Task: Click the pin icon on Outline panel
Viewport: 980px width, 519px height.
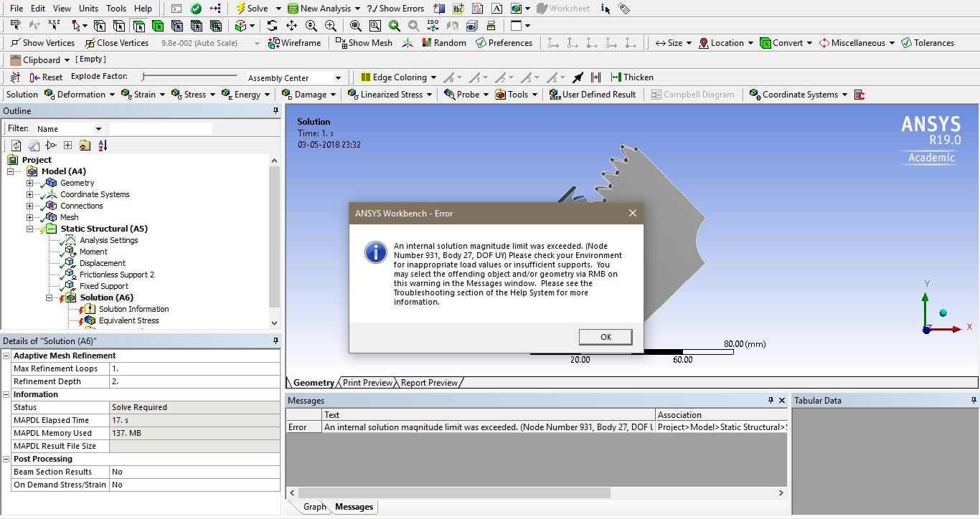Action: (275, 111)
